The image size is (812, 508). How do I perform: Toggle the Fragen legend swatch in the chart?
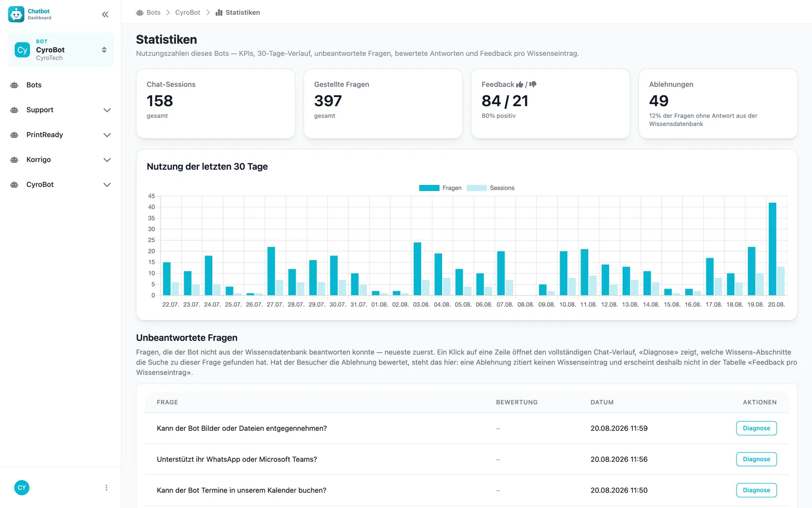429,188
